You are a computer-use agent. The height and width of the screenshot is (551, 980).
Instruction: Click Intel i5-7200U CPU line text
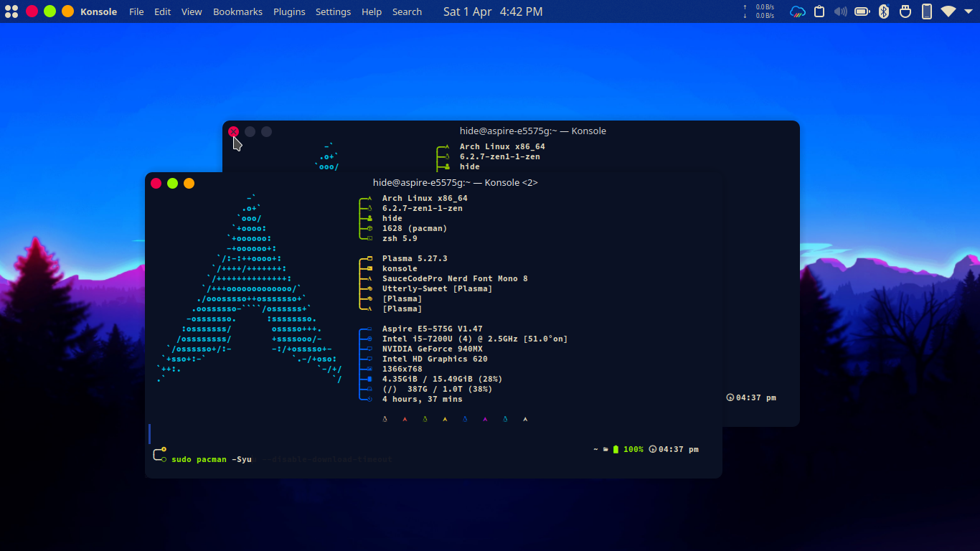coord(475,339)
